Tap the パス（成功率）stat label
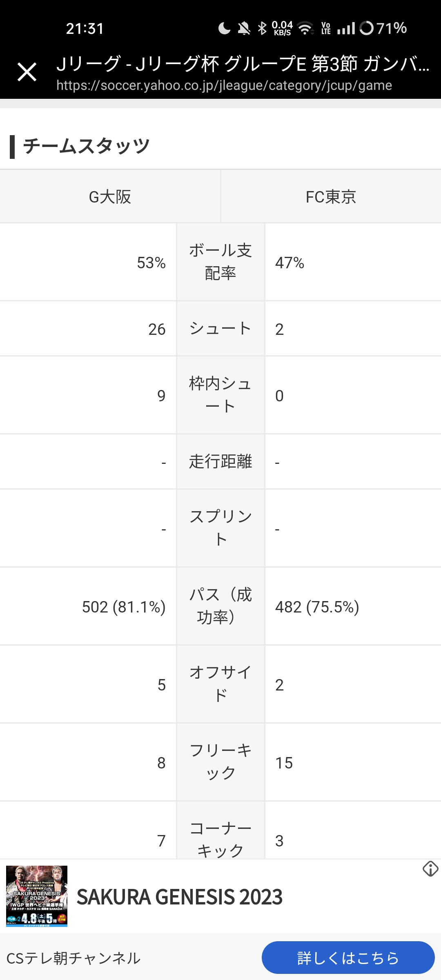Viewport: 441px width, 980px height. pyautogui.click(x=220, y=606)
